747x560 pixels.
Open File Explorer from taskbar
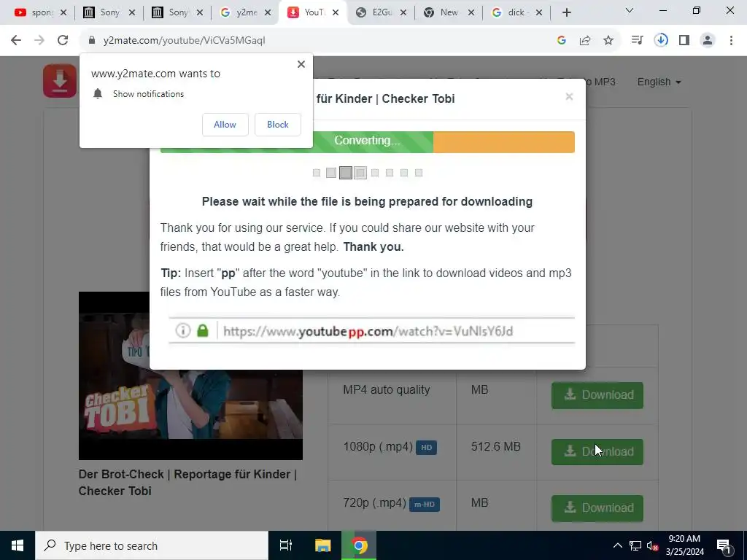coord(322,545)
